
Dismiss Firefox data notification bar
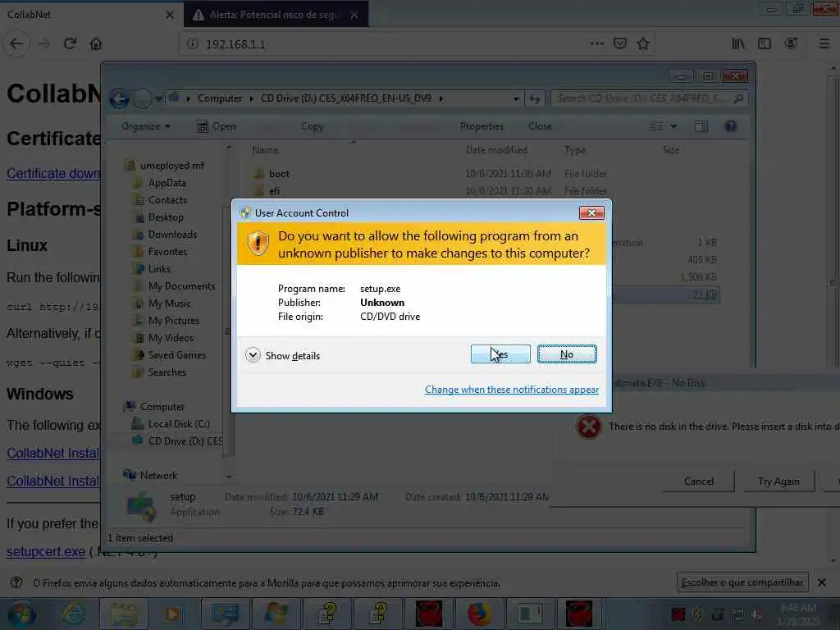(822, 582)
